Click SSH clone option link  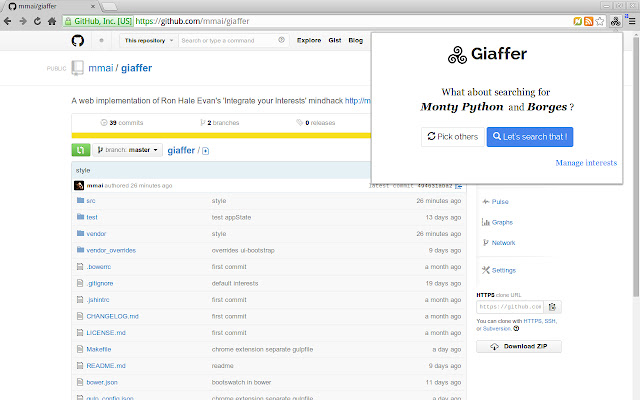[x=550, y=321]
